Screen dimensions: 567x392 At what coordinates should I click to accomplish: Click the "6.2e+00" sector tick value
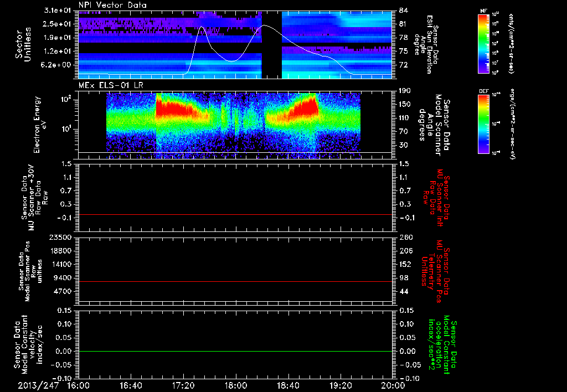pyautogui.click(x=57, y=65)
